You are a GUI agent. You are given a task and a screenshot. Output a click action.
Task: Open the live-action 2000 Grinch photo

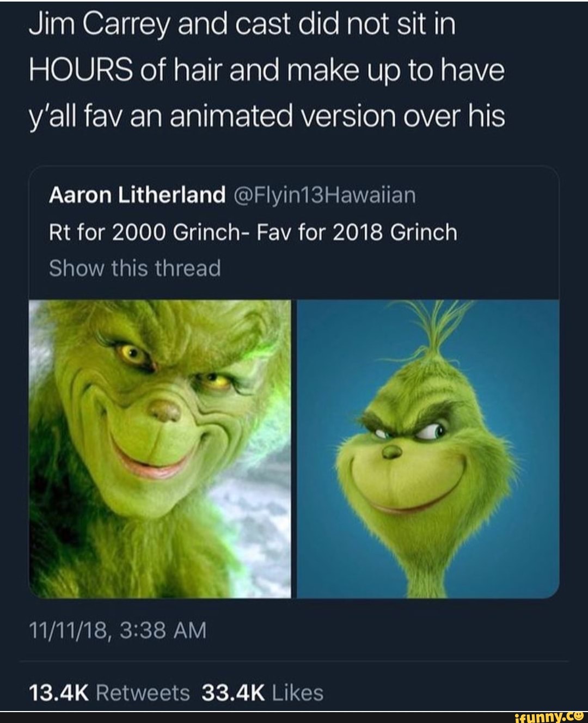click(x=160, y=448)
